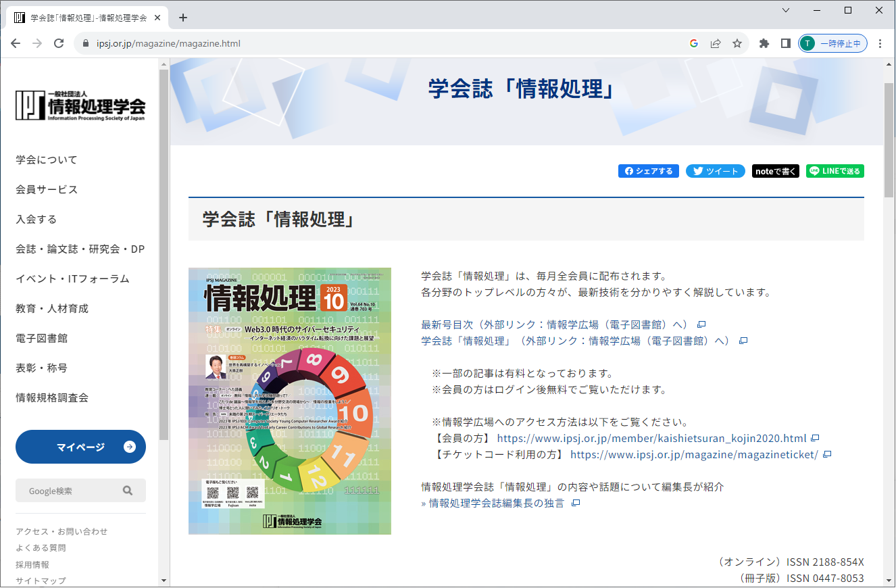Click the LINEで送る button
896x588 pixels.
pos(835,171)
